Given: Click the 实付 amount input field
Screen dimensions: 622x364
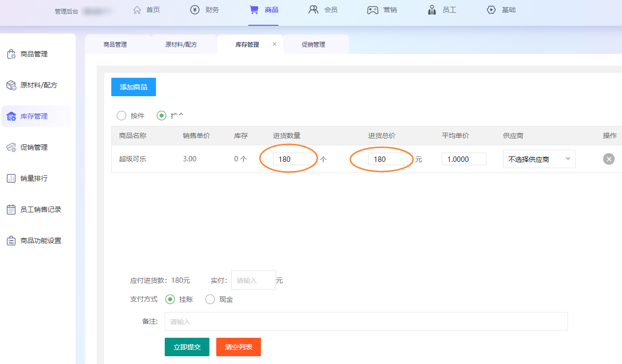Looking at the screenshot, I should [253, 280].
